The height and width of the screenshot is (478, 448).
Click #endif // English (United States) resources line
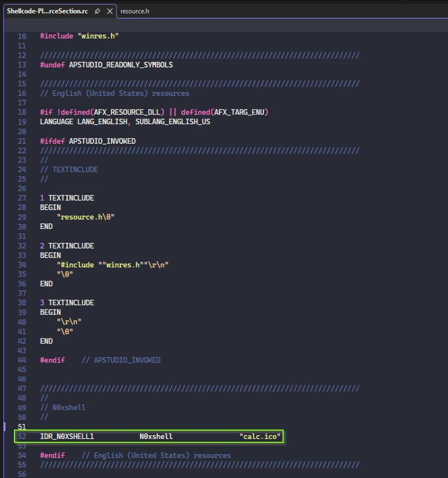pos(135,456)
